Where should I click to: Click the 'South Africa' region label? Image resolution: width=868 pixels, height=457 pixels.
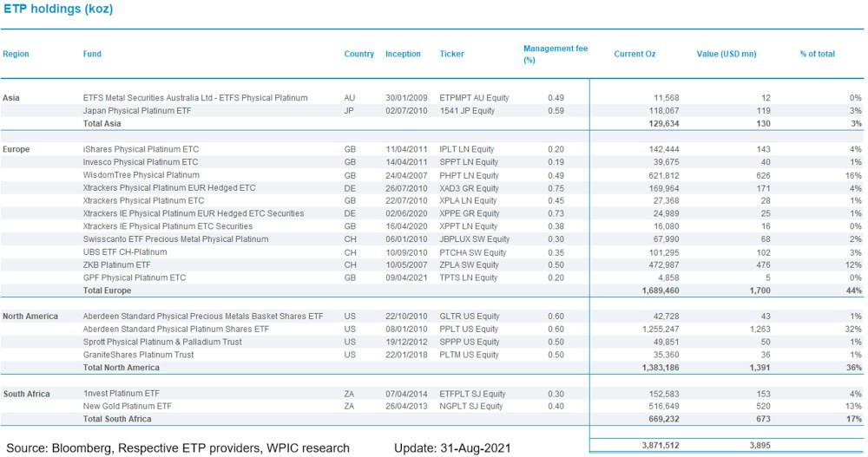click(26, 394)
